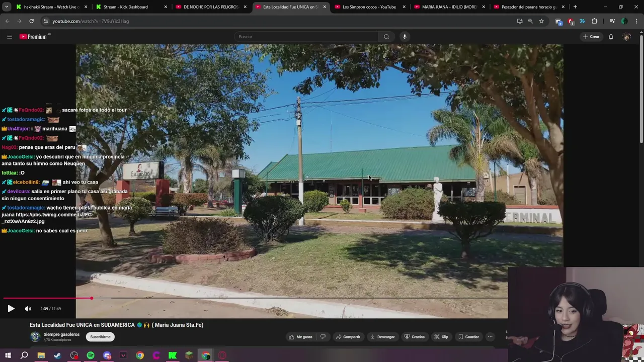Open the Windows Start menu

click(x=8, y=355)
